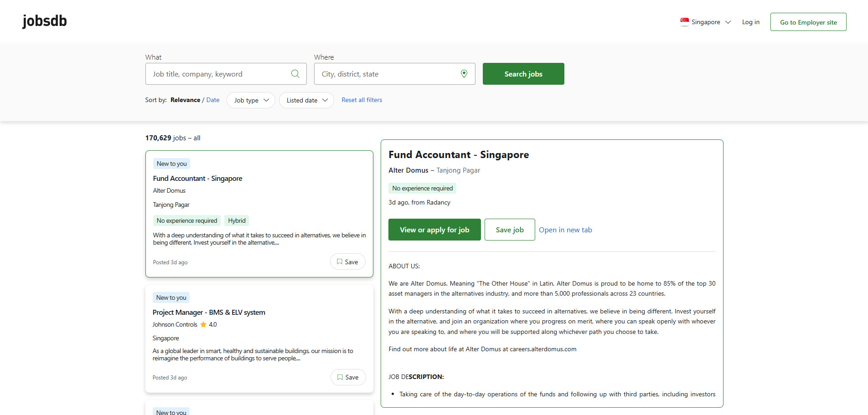Click bookmark icon on Fund Accountant card
The height and width of the screenshot is (415, 868).
(x=340, y=262)
